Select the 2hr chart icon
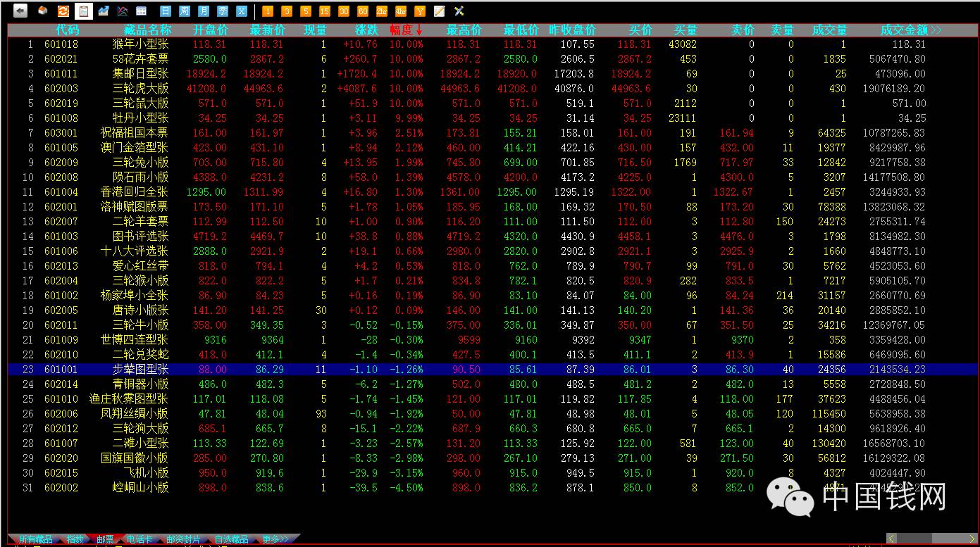This screenshot has width=980, height=547. 382,11
